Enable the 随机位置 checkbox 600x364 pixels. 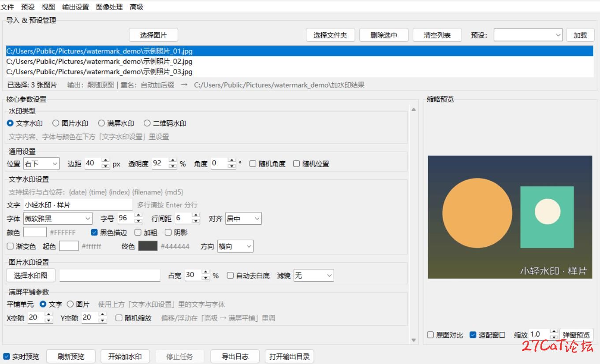[311, 164]
